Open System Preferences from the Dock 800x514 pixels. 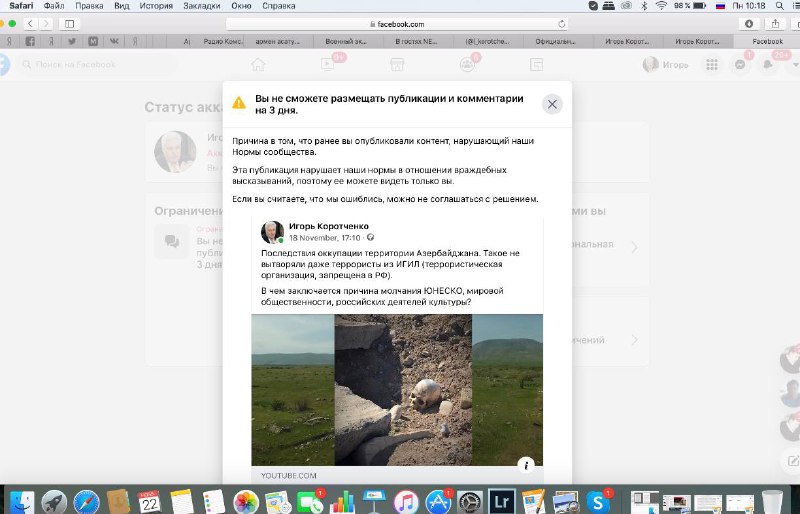click(469, 502)
